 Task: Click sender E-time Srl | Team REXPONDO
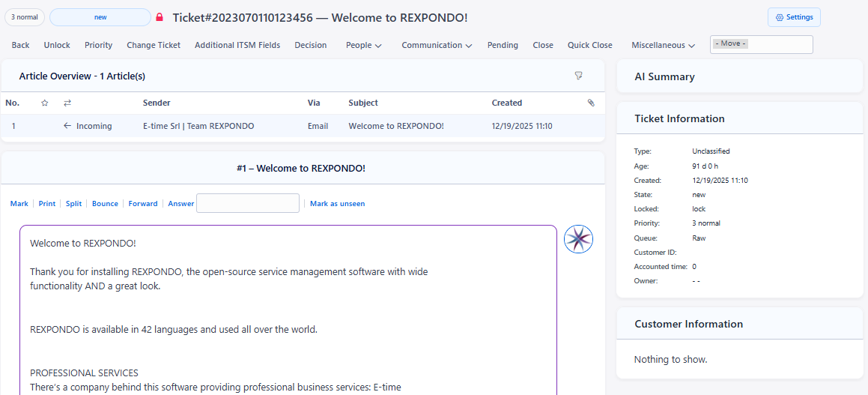198,126
